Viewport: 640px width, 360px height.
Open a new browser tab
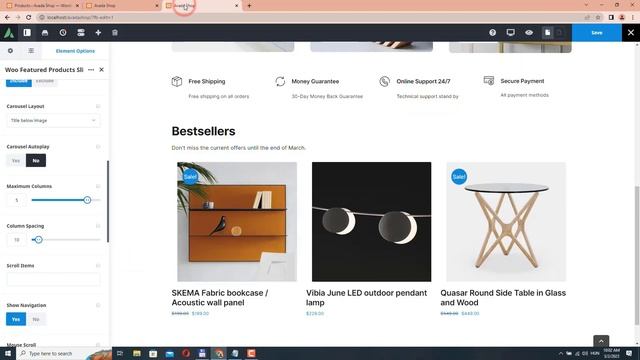249,6
